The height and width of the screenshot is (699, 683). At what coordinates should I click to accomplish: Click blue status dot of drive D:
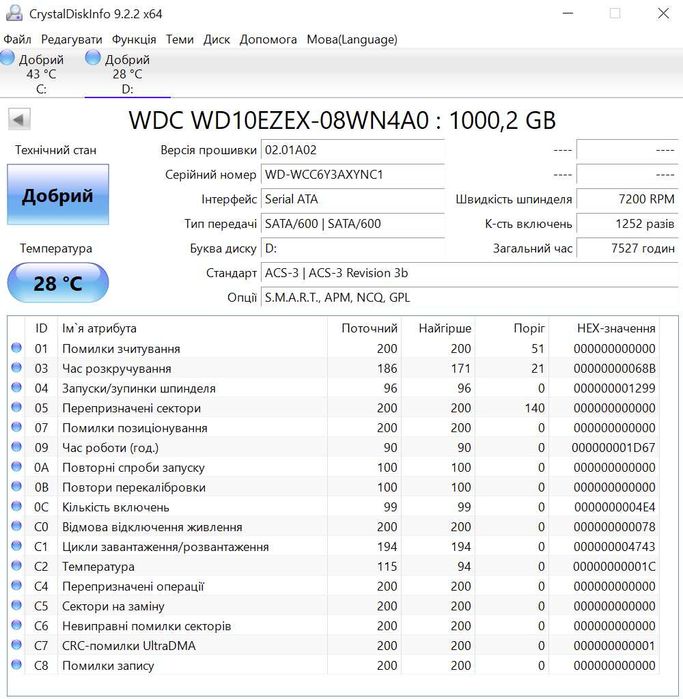click(x=93, y=58)
